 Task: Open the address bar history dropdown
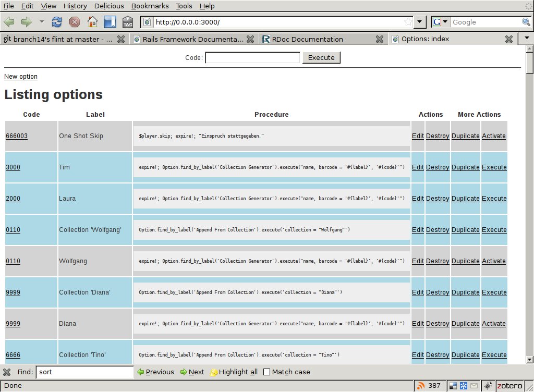pos(420,22)
